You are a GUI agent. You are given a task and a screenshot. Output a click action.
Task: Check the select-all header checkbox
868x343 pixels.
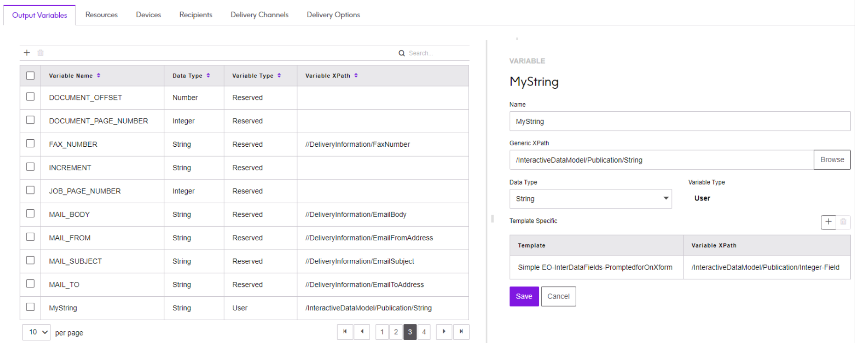(30, 76)
